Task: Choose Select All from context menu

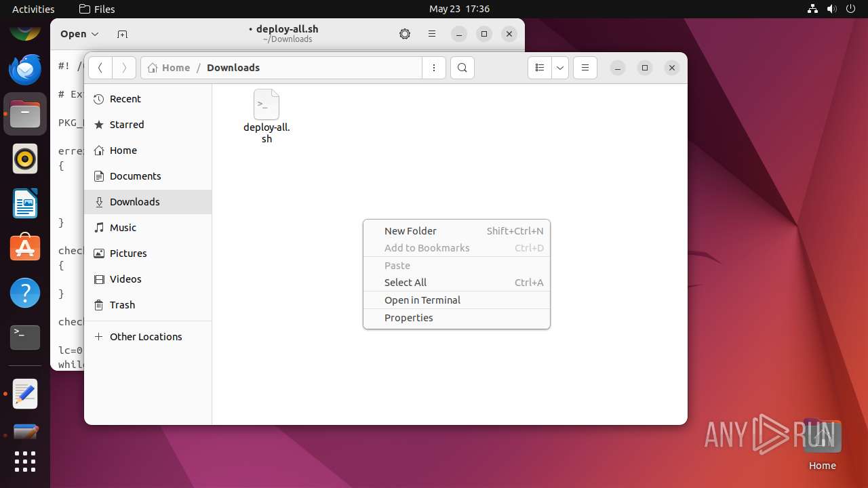Action: pyautogui.click(x=456, y=283)
